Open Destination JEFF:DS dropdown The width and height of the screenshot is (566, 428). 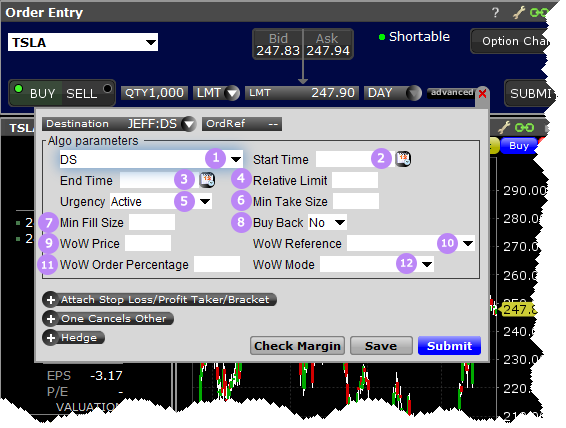click(189, 124)
